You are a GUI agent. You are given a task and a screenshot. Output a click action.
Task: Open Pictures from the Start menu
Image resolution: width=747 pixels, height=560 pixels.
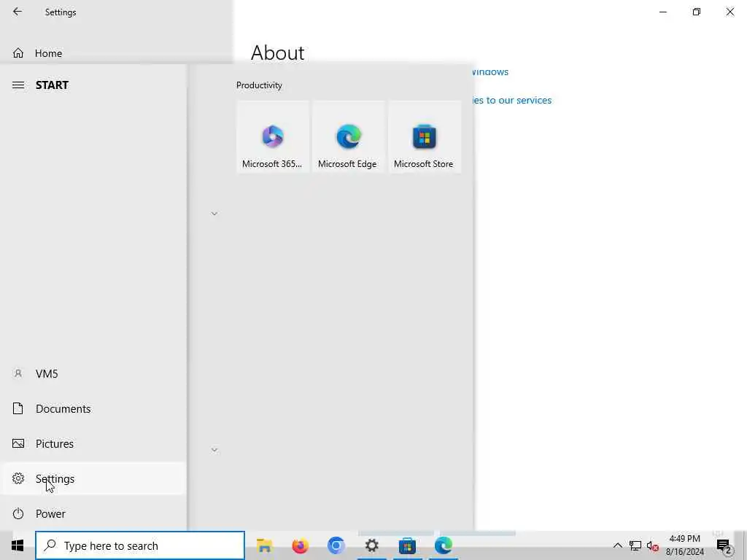pos(93,444)
